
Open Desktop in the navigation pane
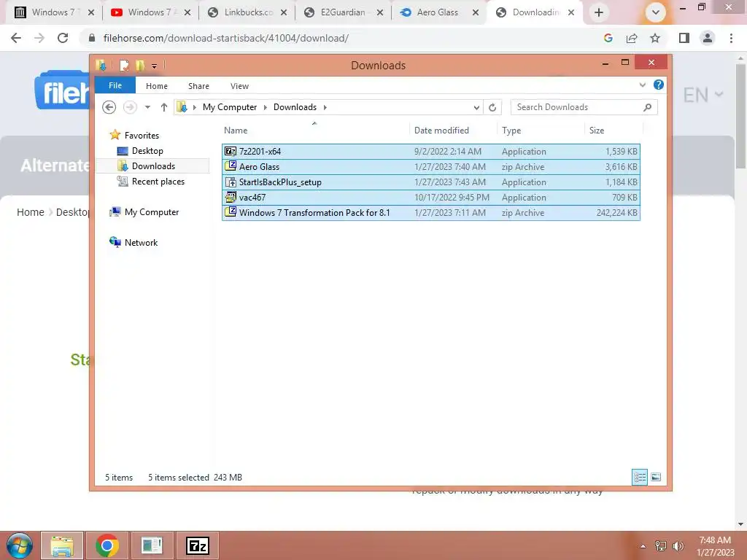147,151
